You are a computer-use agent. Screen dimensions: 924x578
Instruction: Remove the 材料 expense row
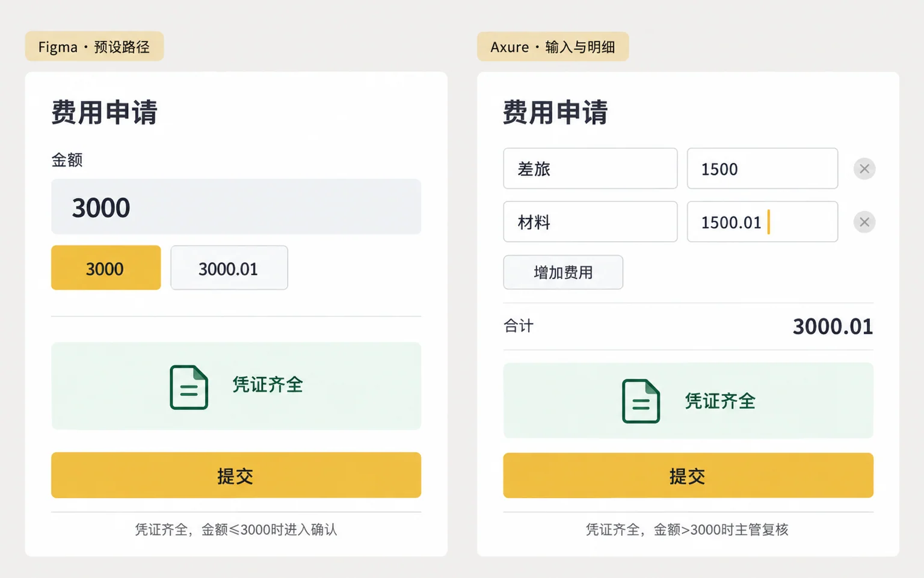point(864,223)
